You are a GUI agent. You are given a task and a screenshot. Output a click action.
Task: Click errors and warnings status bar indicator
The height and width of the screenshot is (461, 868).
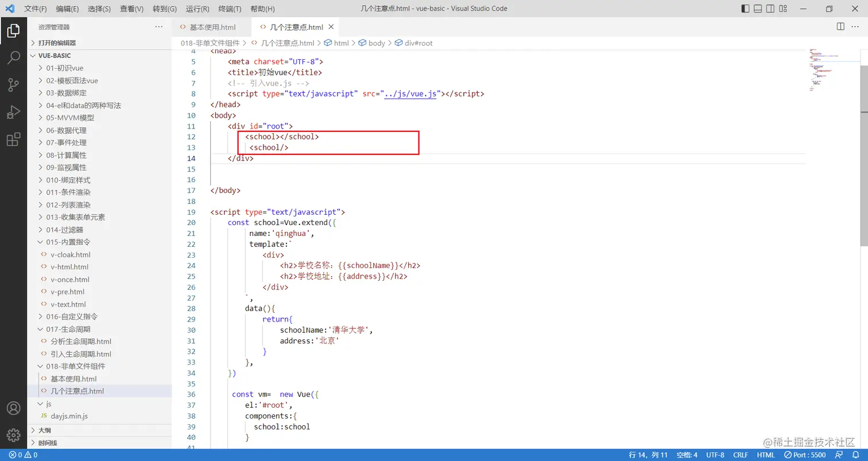pyautogui.click(x=23, y=455)
